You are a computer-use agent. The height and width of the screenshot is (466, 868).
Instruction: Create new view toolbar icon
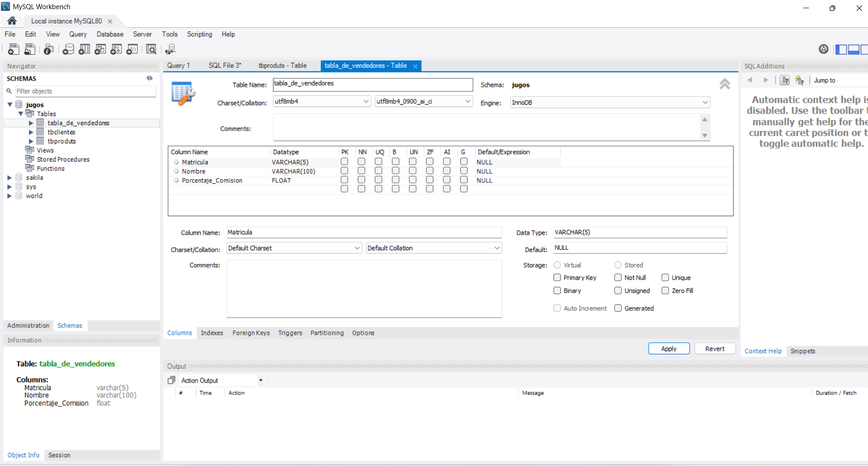tap(100, 49)
